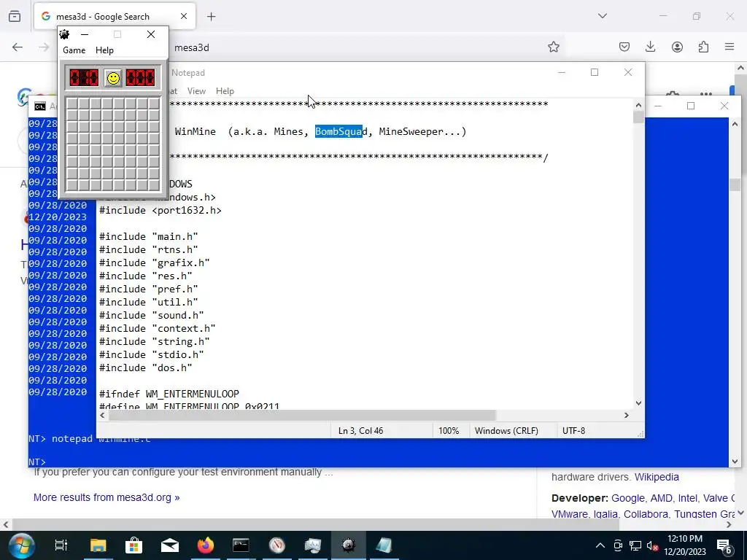
Task: Show hidden system tray icons chevron
Action: pos(600,545)
